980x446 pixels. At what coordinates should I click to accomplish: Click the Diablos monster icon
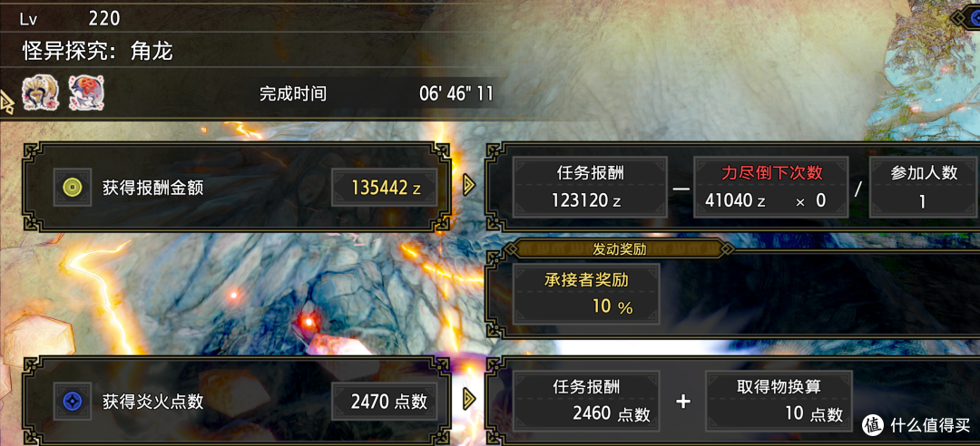point(41,92)
